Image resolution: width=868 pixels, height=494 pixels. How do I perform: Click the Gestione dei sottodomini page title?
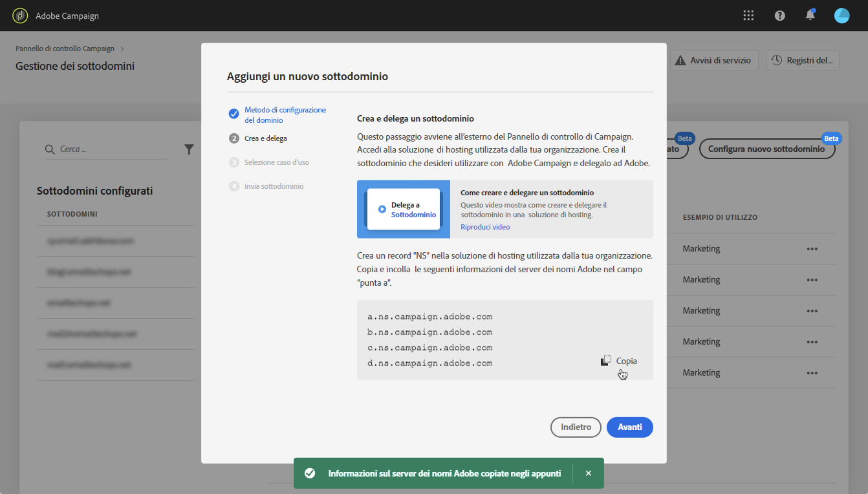(75, 66)
